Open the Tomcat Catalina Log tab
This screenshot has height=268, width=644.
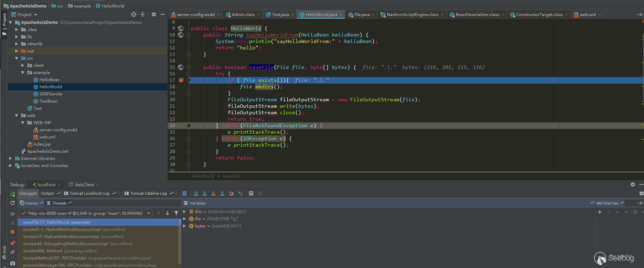point(148,193)
